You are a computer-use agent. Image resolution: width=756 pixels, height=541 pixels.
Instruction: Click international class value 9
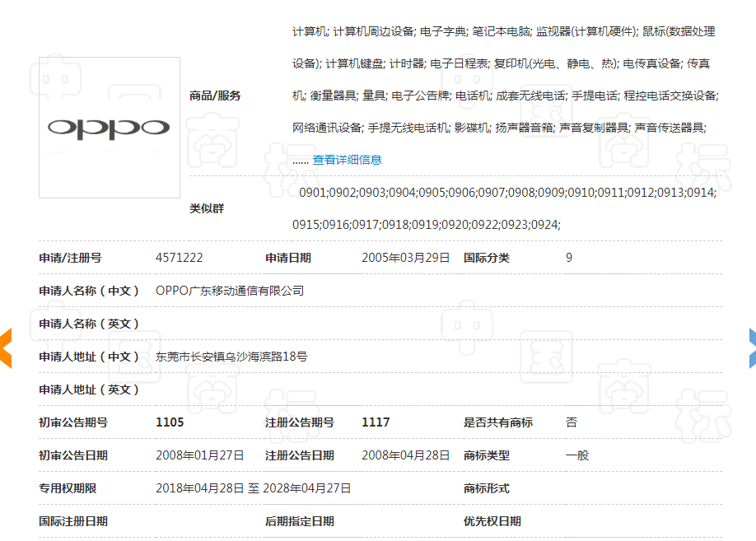coord(569,258)
